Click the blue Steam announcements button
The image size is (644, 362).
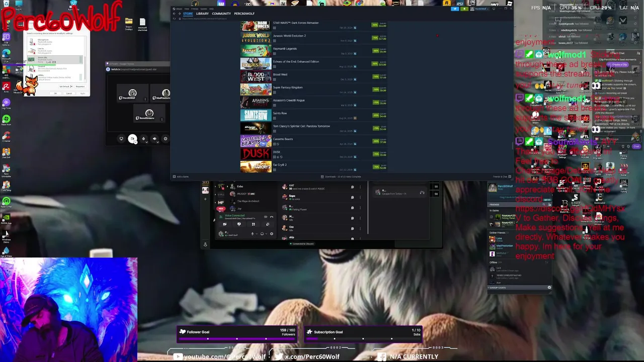click(x=455, y=9)
